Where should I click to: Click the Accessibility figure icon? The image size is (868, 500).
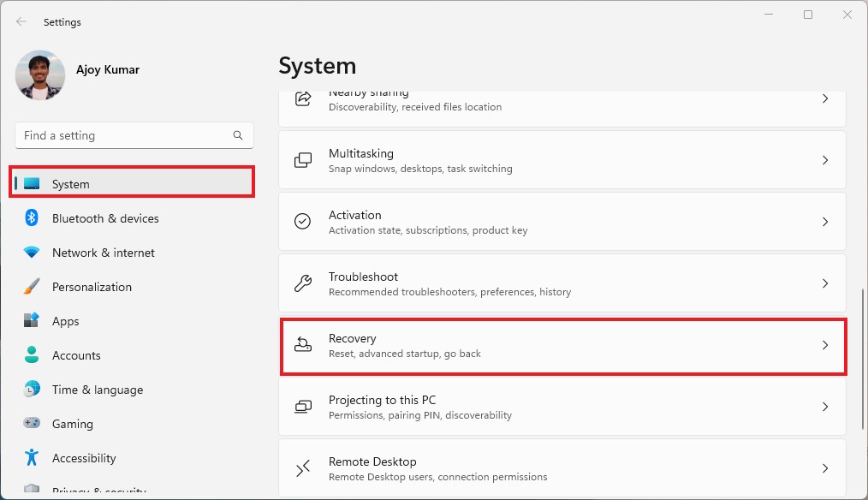32,458
